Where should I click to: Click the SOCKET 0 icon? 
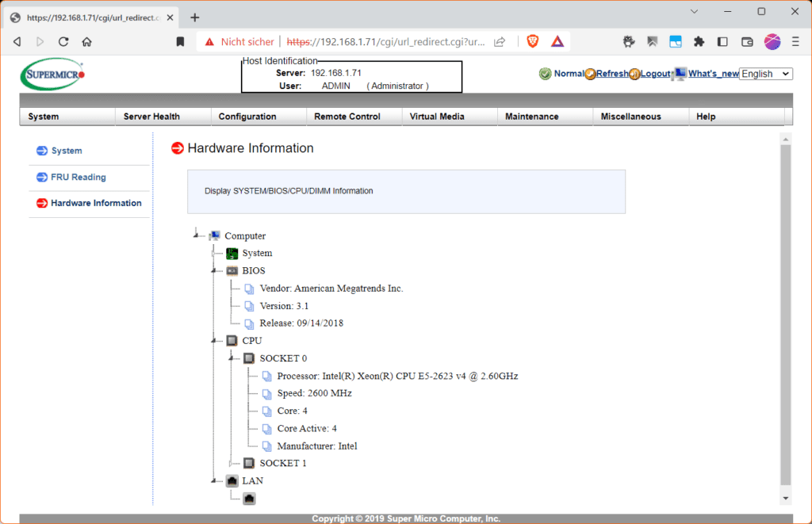coord(249,358)
